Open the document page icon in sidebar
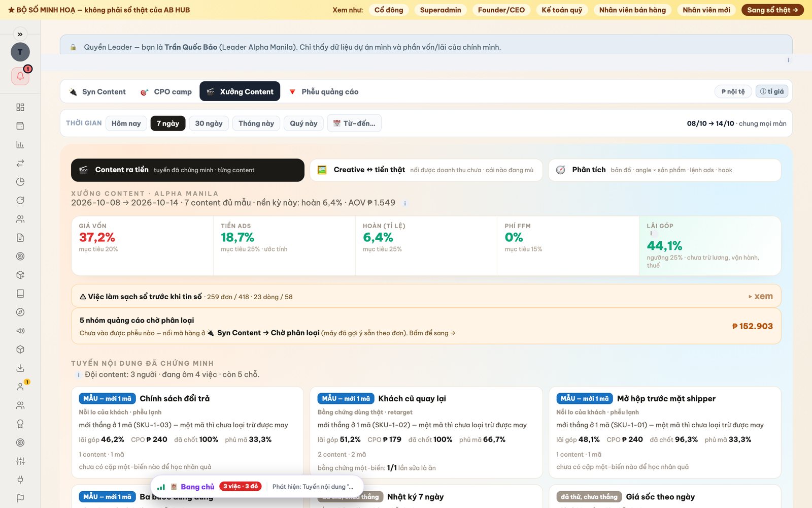Image resolution: width=812 pixels, height=508 pixels. coord(20,238)
